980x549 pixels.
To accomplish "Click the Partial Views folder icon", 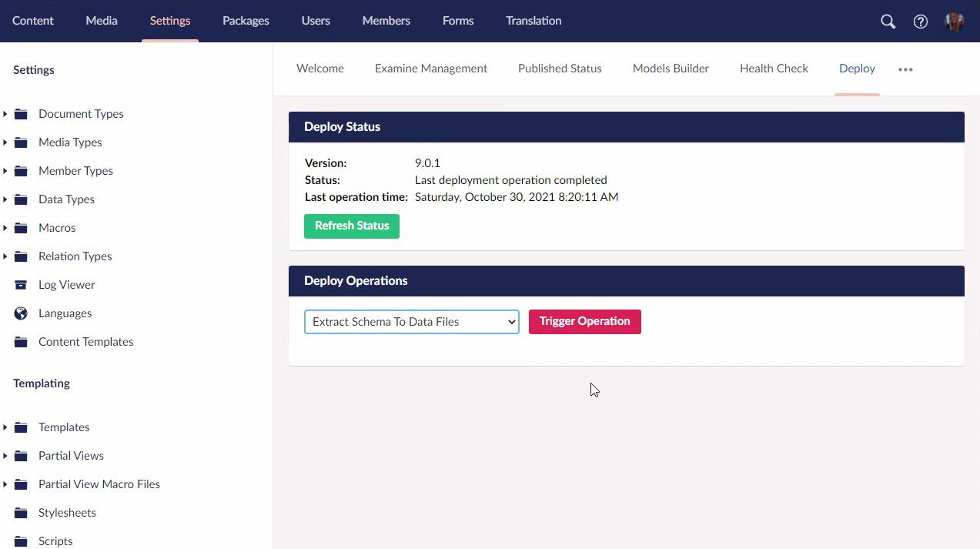I will 22,456.
